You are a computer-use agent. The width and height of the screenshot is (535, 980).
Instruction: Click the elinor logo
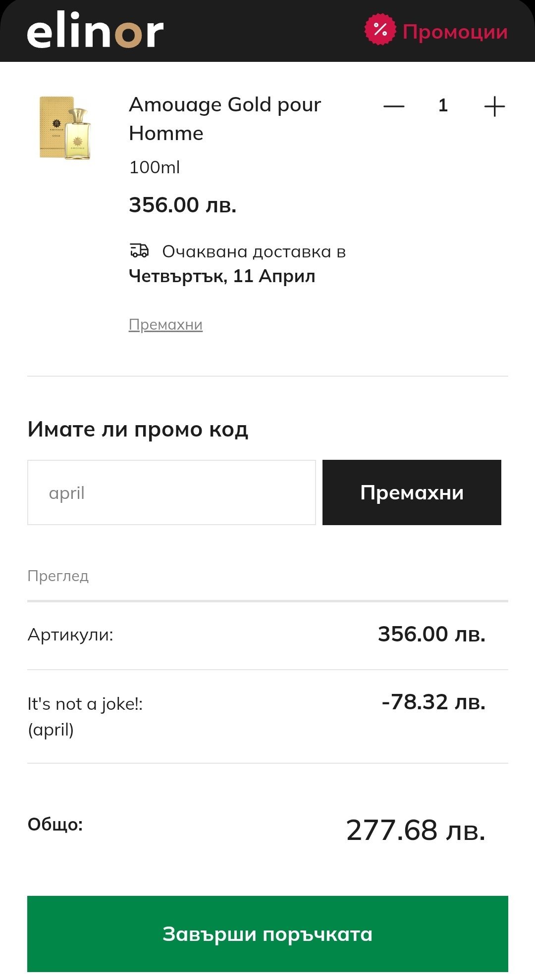(95, 31)
